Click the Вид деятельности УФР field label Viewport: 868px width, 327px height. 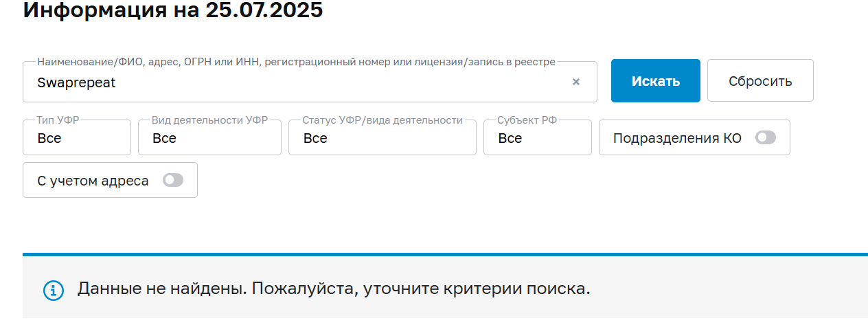coord(209,120)
